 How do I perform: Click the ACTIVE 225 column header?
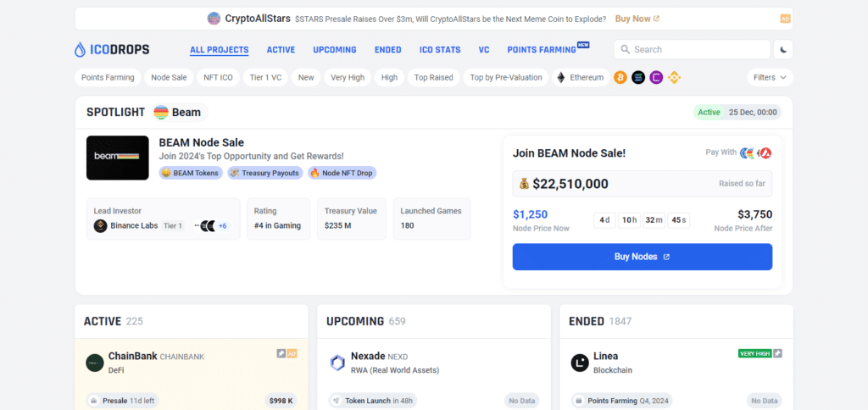pyautogui.click(x=114, y=321)
